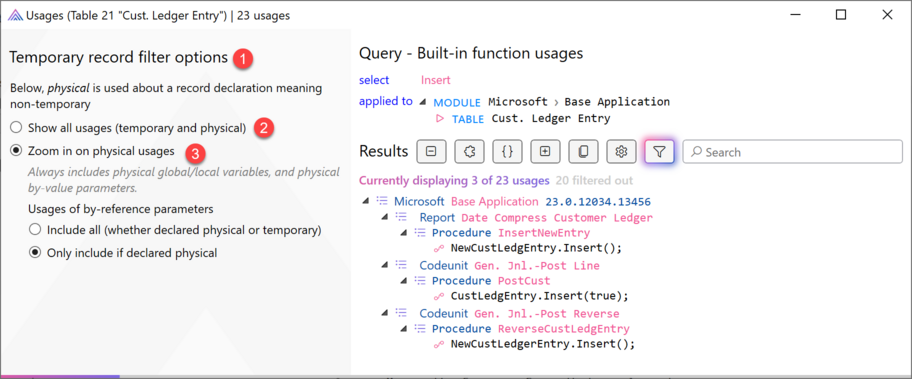
Task: Collapse the MODULE Microsoft Base Application node
Action: pyautogui.click(x=422, y=102)
